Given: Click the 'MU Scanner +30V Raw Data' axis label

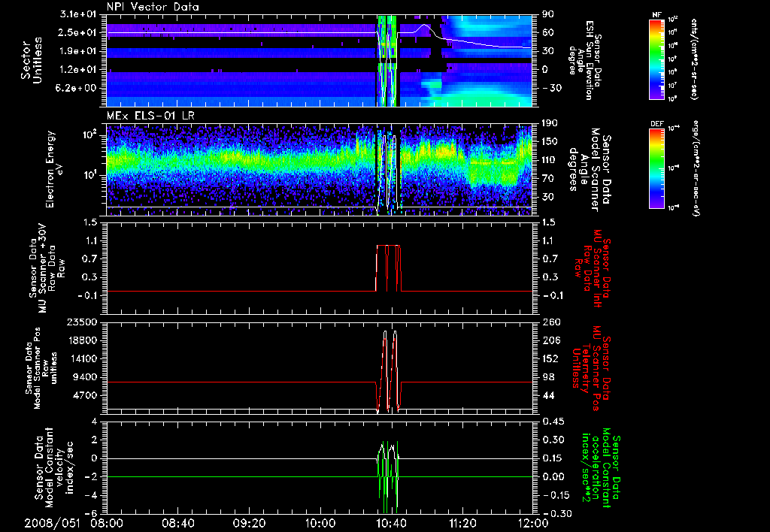Looking at the screenshot, I should [47, 268].
